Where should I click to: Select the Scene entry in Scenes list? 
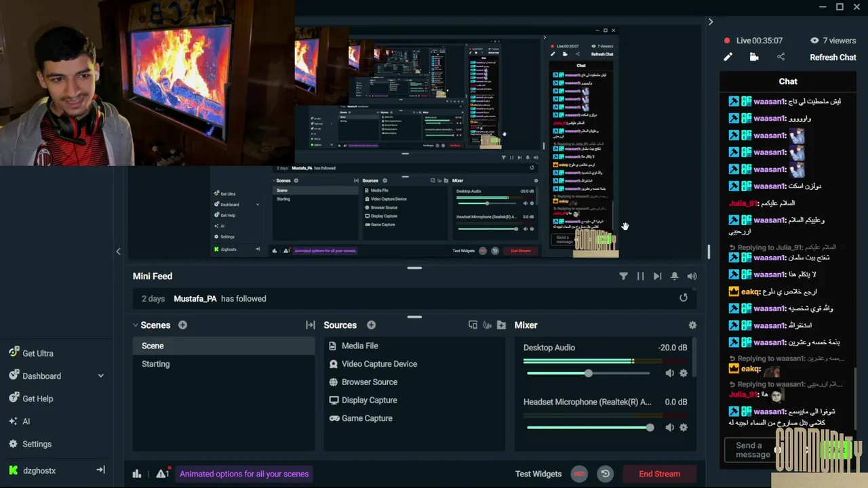pos(224,346)
